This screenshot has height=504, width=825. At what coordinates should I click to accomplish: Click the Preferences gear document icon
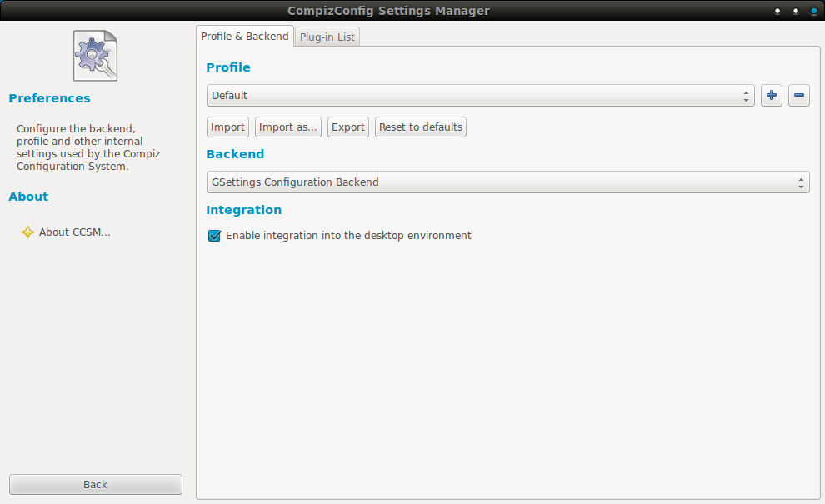pyautogui.click(x=95, y=56)
